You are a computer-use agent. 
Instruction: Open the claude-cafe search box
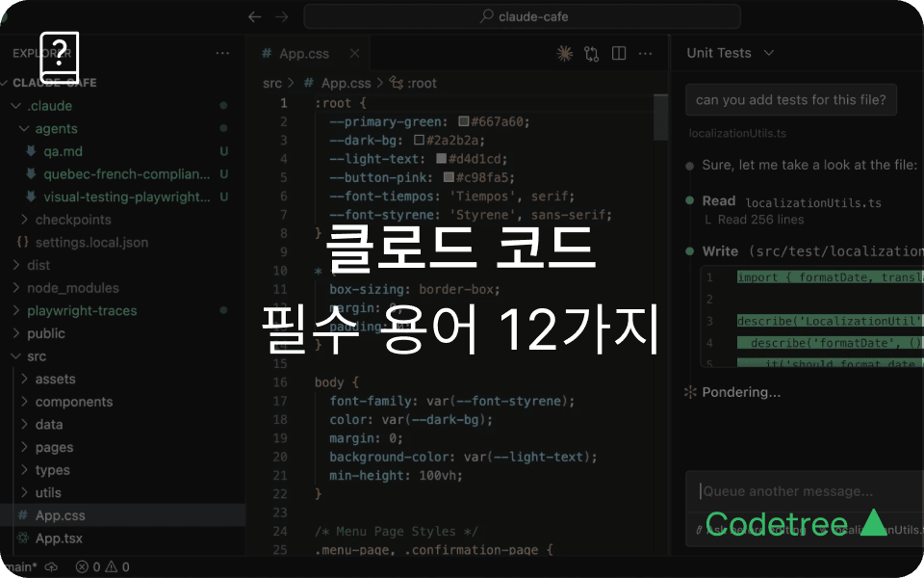522,16
